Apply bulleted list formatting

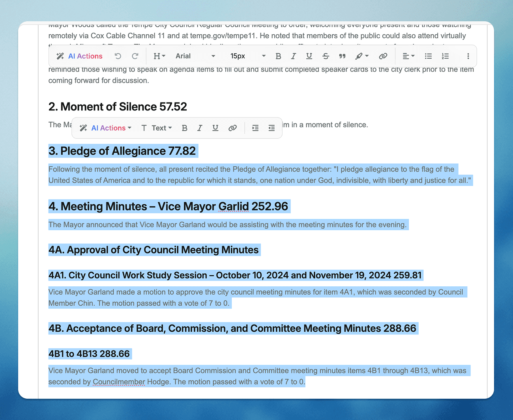(428, 56)
